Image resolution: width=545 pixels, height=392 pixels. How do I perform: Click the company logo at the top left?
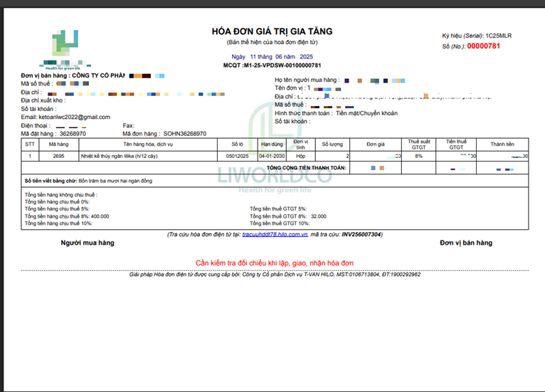tap(65, 50)
